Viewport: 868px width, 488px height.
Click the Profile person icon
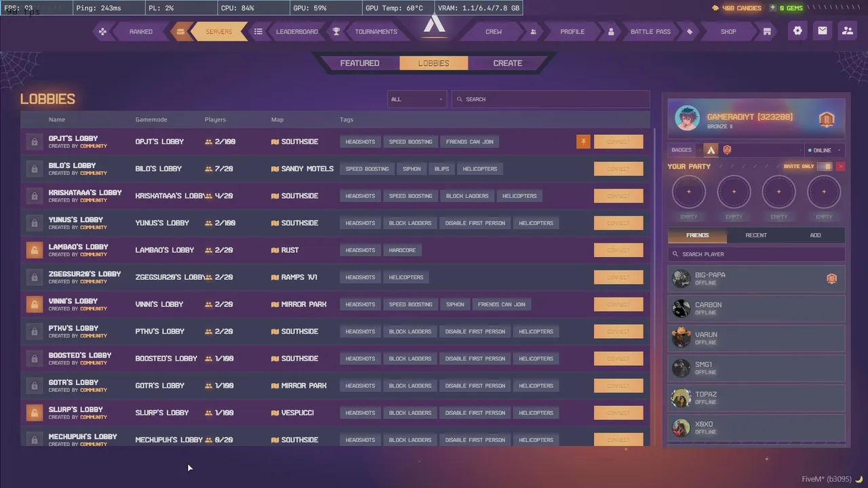[x=611, y=31]
